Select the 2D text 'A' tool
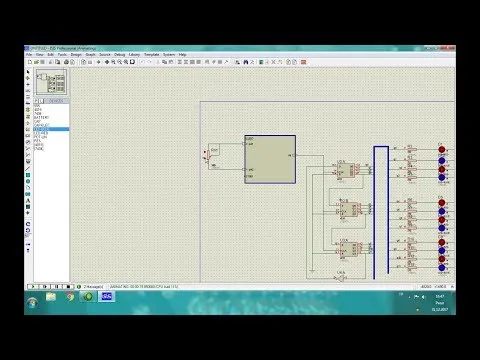480x360 pixels. coord(28,201)
